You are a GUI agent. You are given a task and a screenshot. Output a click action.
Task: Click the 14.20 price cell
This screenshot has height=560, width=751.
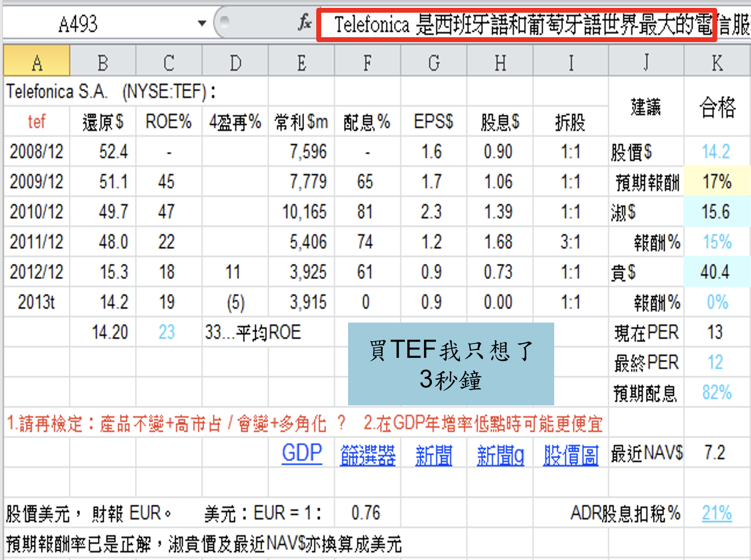(x=103, y=332)
